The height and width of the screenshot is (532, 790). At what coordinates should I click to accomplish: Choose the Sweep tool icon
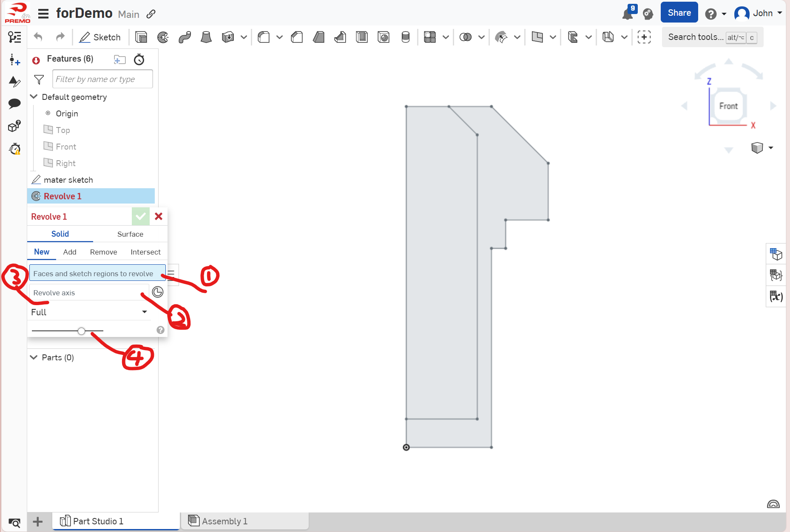tap(185, 37)
